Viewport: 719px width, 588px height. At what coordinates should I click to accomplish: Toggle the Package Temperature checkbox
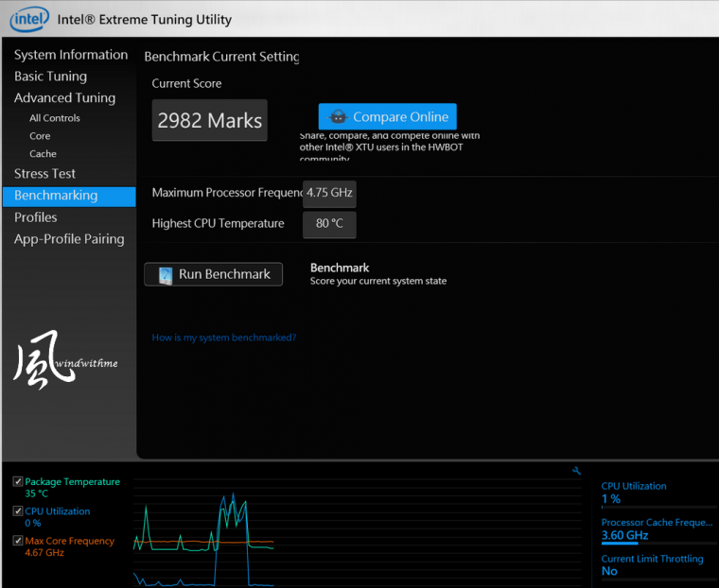point(18,481)
